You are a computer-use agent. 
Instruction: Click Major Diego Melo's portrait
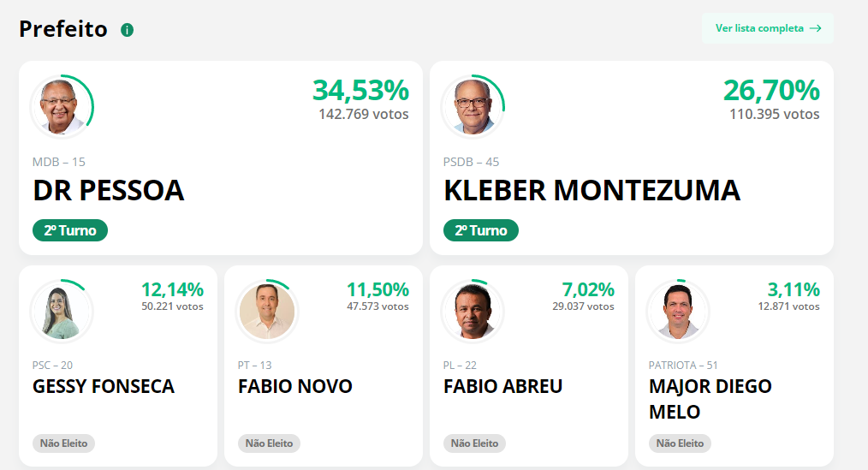678,311
